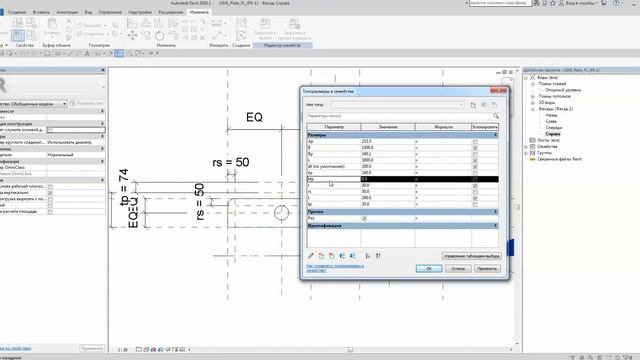Click the Measure tool in the ribbon

point(217,23)
